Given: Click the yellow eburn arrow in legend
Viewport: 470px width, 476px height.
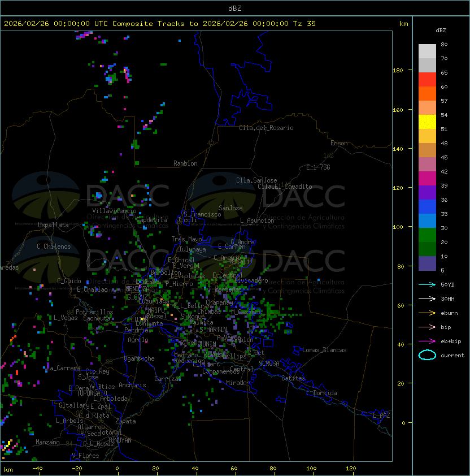Looking at the screenshot, I should point(427,313).
